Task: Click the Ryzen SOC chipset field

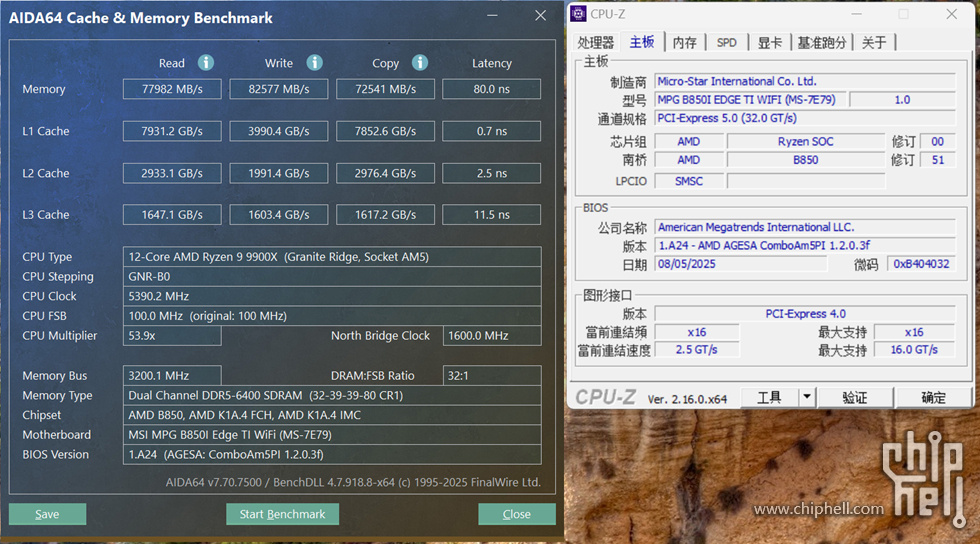Action: pos(806,141)
